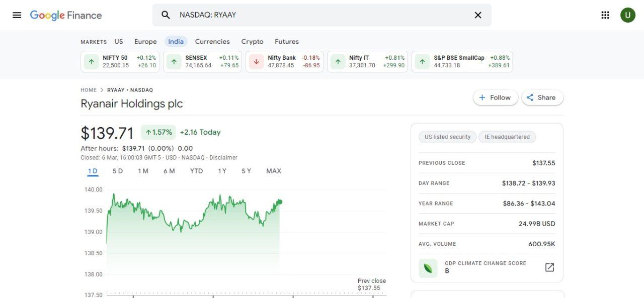This screenshot has height=298, width=644.
Task: Click the YEAR RANGE value $86.36 - $143.04
Action: pyautogui.click(x=529, y=204)
